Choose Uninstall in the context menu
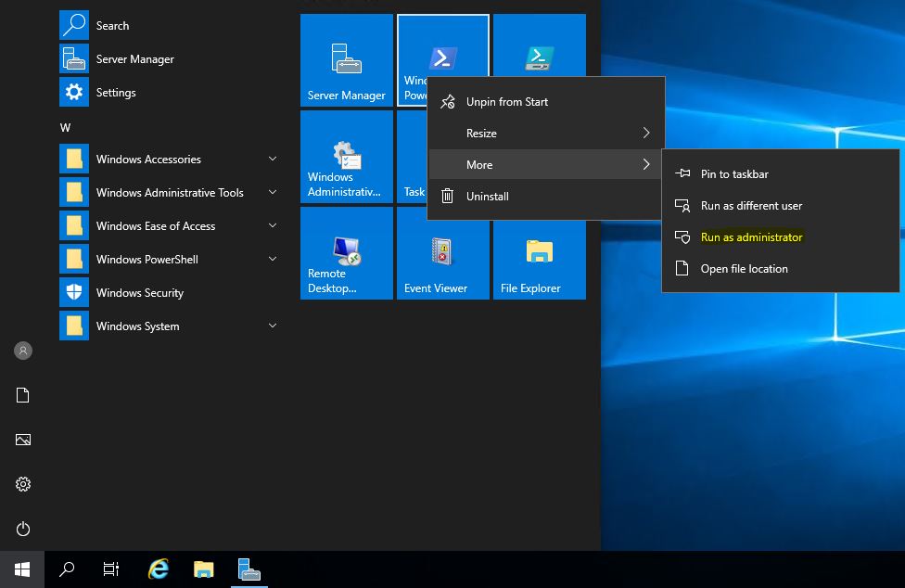The height and width of the screenshot is (588, 905). click(545, 197)
